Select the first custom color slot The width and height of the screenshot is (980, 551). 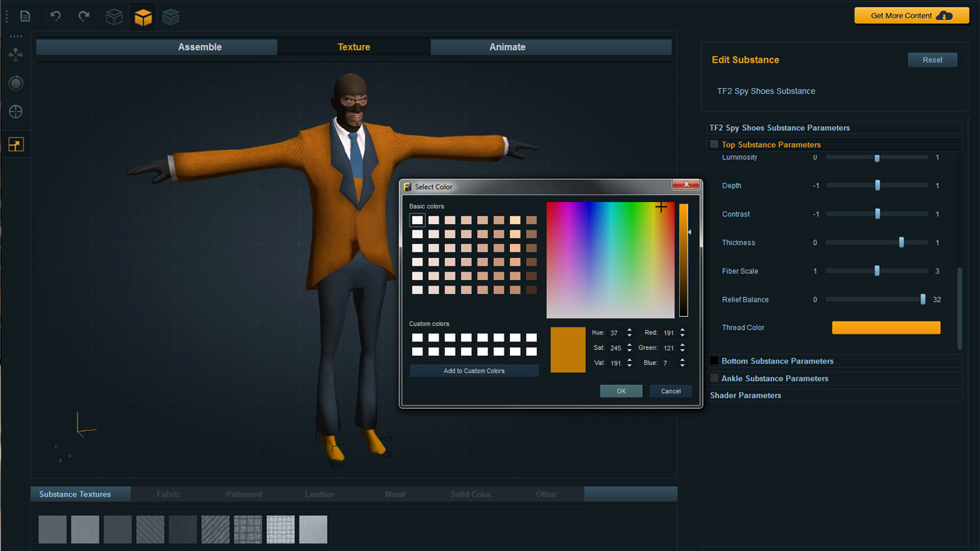point(417,337)
